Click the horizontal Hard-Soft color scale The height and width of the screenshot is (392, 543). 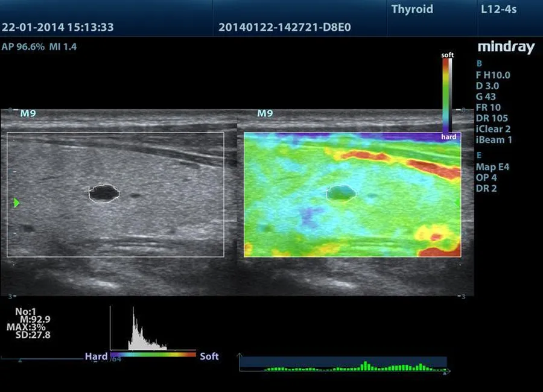pos(154,355)
